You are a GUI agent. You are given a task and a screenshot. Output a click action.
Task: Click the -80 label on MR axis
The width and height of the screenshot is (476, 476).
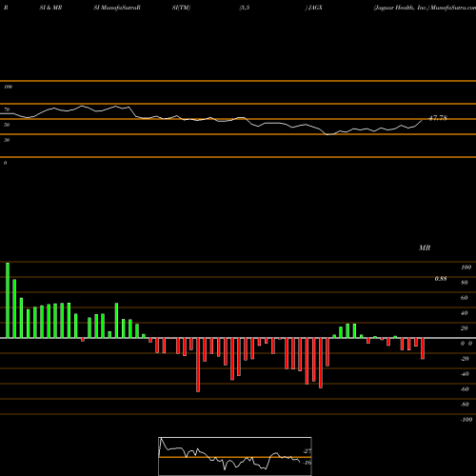pyautogui.click(x=465, y=405)
